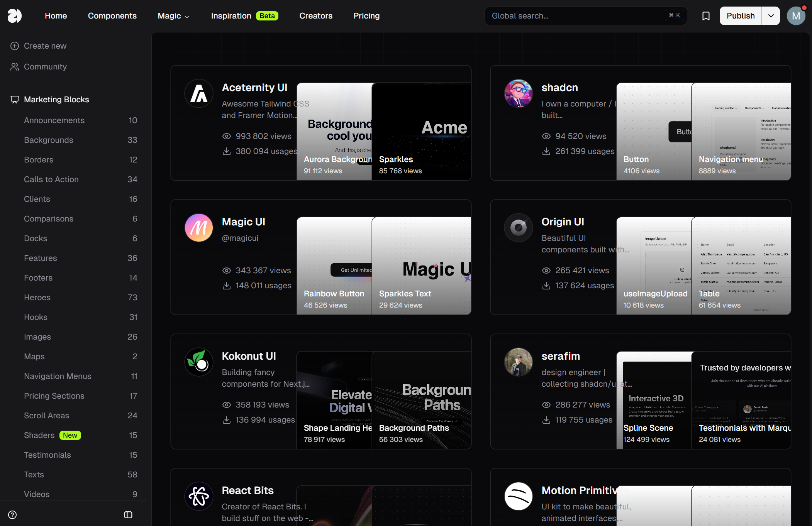Viewport: 812px width, 526px height.
Task: Toggle the sidebar collapse panel icon
Action: coord(128,515)
